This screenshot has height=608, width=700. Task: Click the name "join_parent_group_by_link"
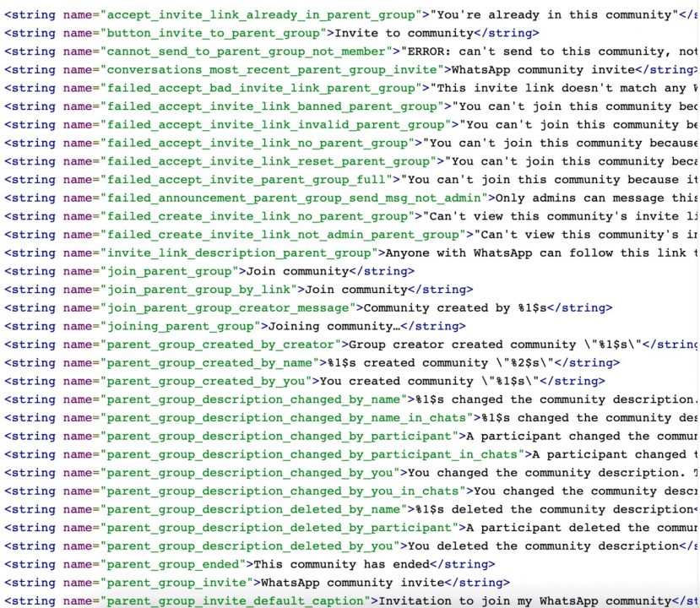(x=198, y=290)
